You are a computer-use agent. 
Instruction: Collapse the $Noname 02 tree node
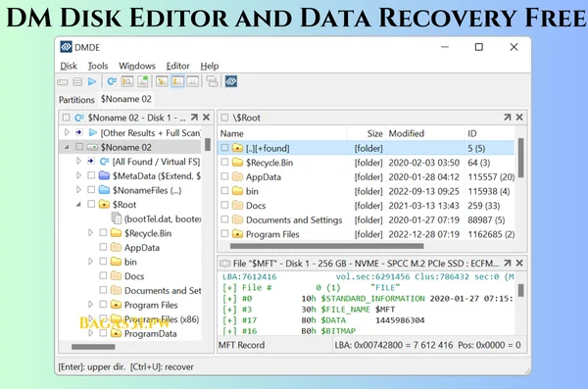click(x=67, y=147)
